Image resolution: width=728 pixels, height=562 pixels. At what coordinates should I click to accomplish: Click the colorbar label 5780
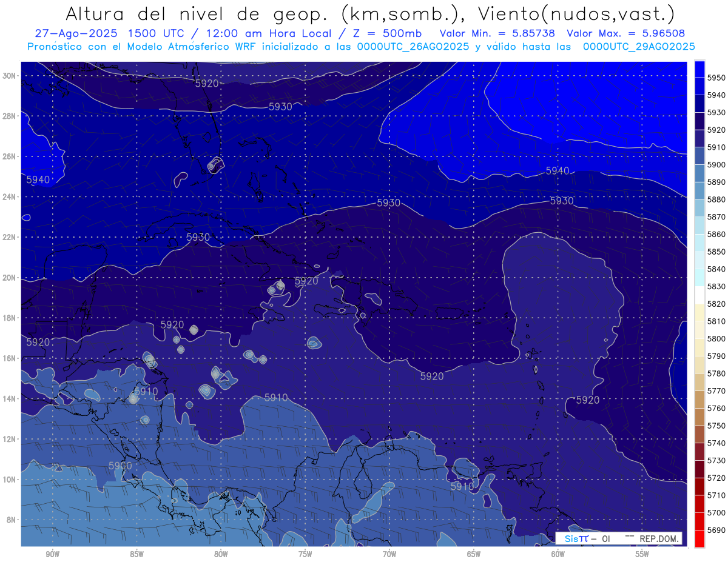pos(716,373)
